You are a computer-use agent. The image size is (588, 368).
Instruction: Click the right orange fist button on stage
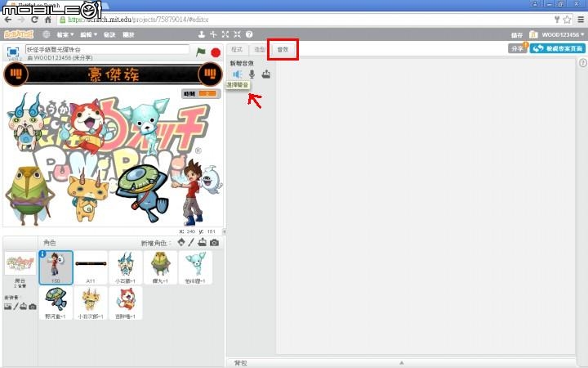[x=210, y=74]
